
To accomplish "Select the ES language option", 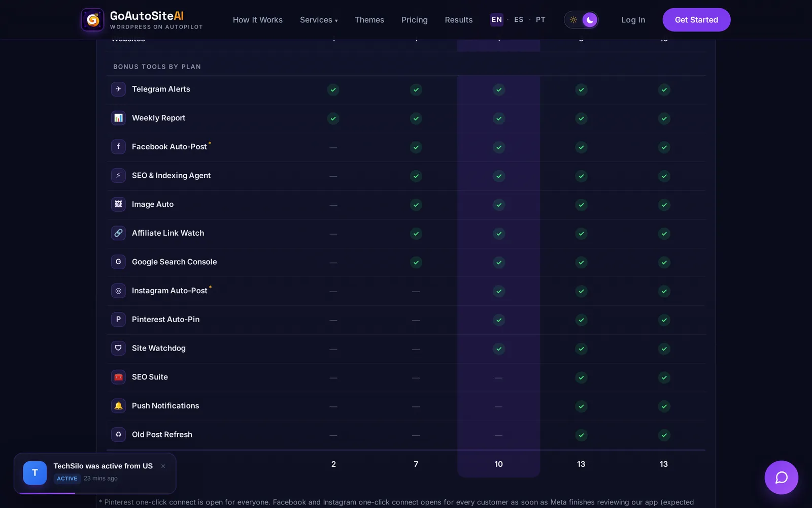I will pyautogui.click(x=519, y=20).
